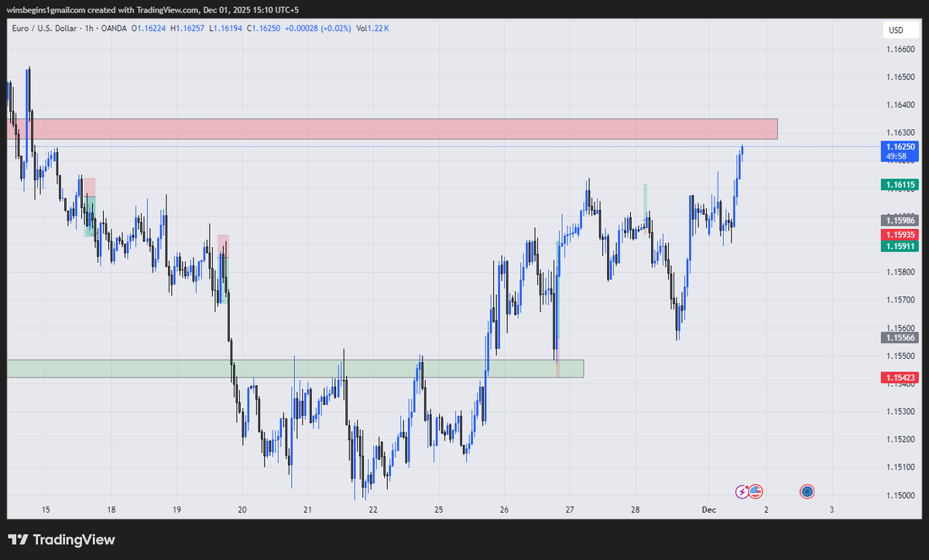This screenshot has width=929, height=560.
Task: Click the grey 1.15566 price label
Action: pos(900,338)
